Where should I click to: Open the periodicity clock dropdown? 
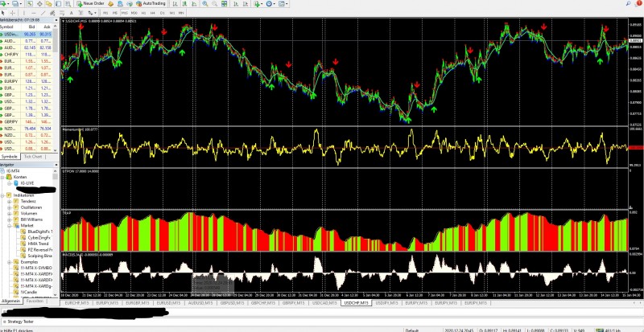click(x=270, y=4)
